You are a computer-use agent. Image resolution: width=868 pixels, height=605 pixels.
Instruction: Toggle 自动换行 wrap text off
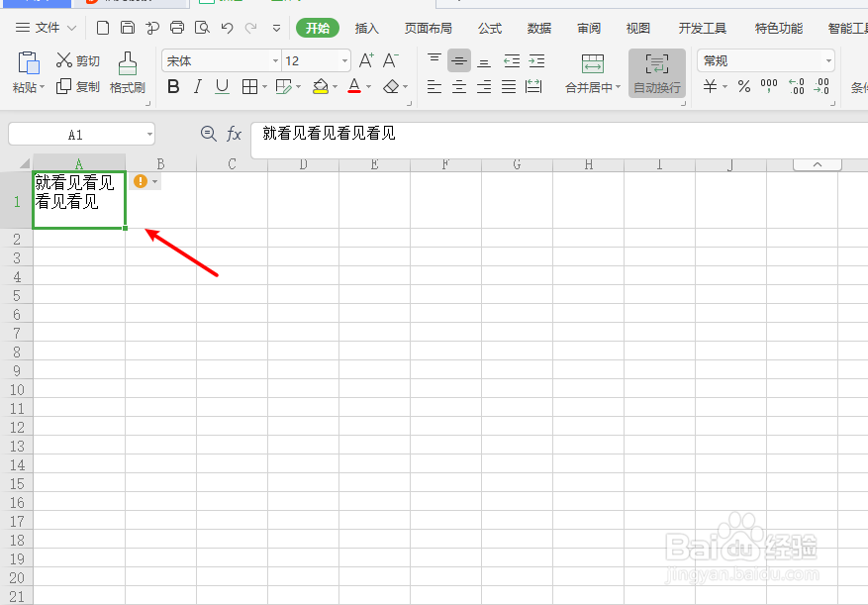click(655, 72)
